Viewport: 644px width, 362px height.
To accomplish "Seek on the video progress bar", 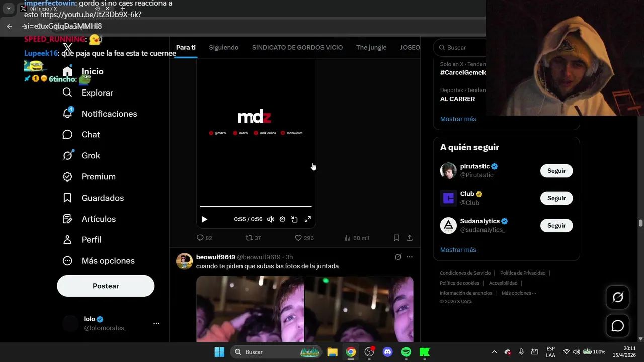I will pyautogui.click(x=256, y=207).
